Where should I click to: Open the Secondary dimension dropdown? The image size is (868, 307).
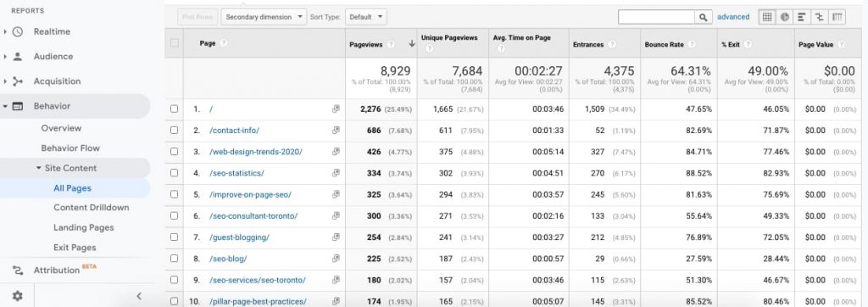click(264, 17)
